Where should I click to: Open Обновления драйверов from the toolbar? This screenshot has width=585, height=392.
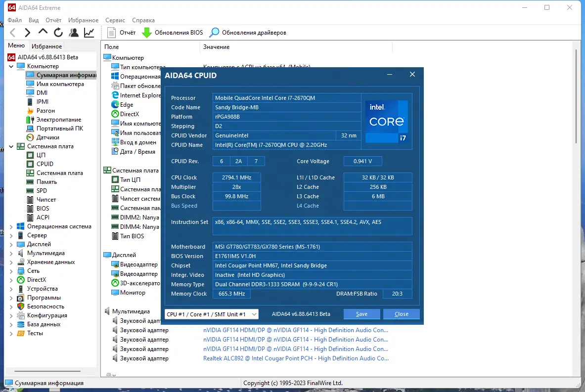(248, 33)
